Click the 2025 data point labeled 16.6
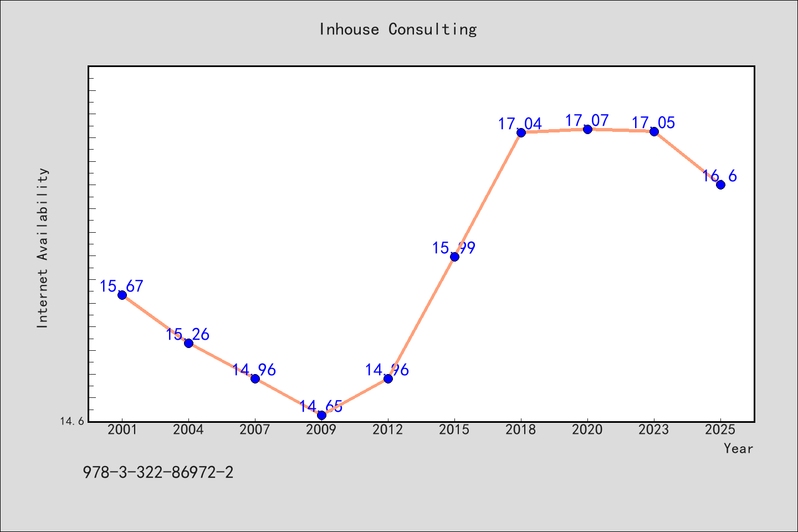 pos(720,185)
